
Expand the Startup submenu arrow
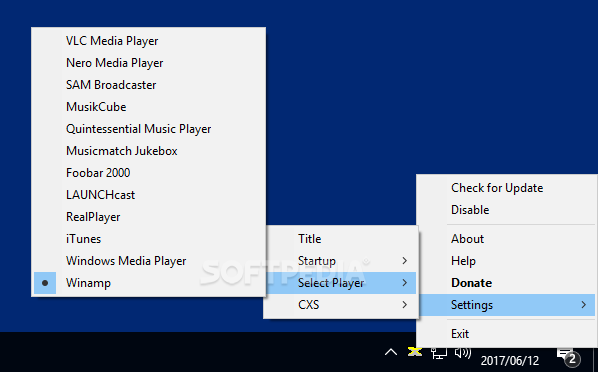405,261
